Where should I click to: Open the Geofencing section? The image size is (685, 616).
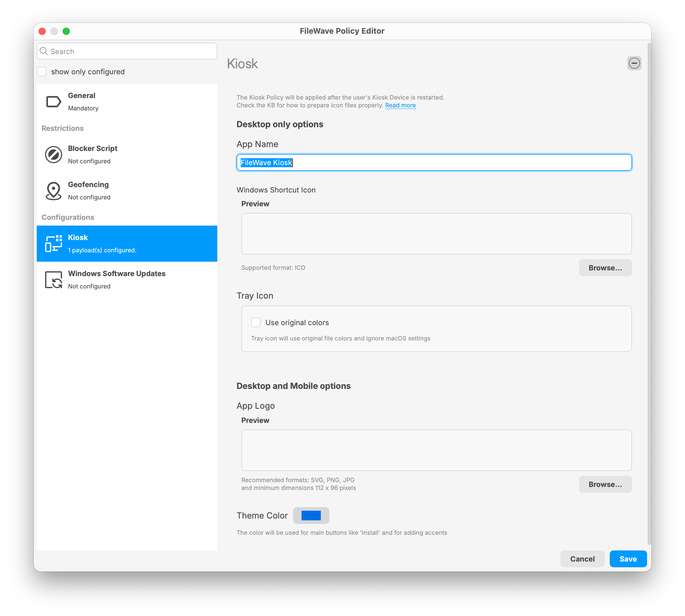pos(127,191)
